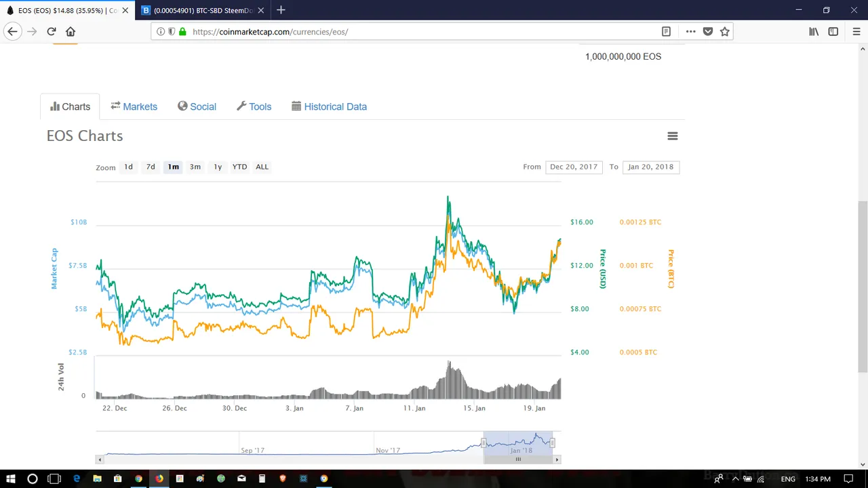Toggle Reader View in address bar

(x=666, y=31)
